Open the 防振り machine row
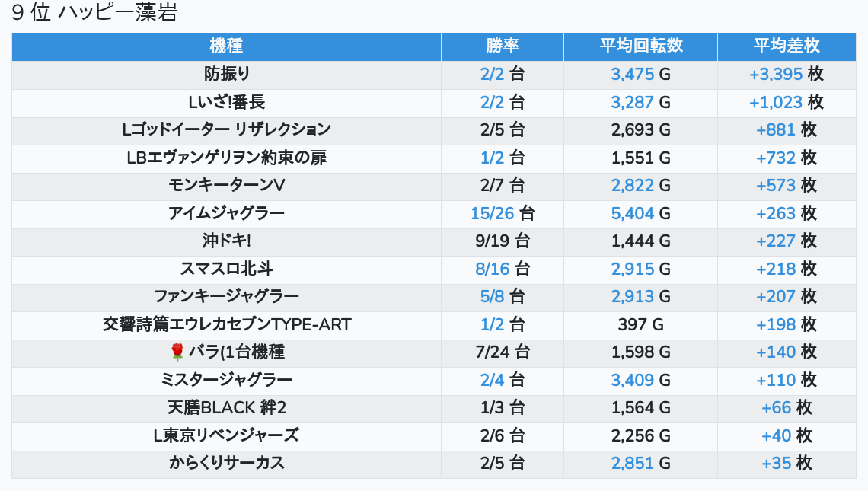 point(226,75)
